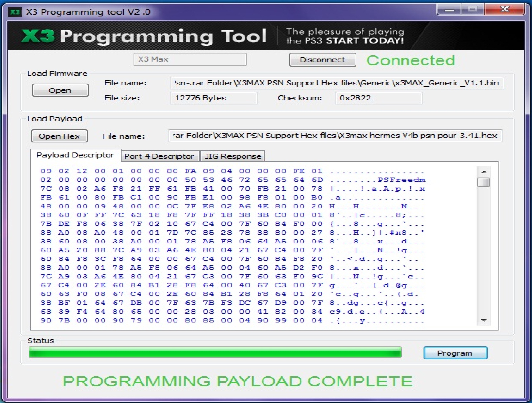Click the maximize window button
Image resolution: width=532 pixels, height=403 pixels.
[x=473, y=9]
